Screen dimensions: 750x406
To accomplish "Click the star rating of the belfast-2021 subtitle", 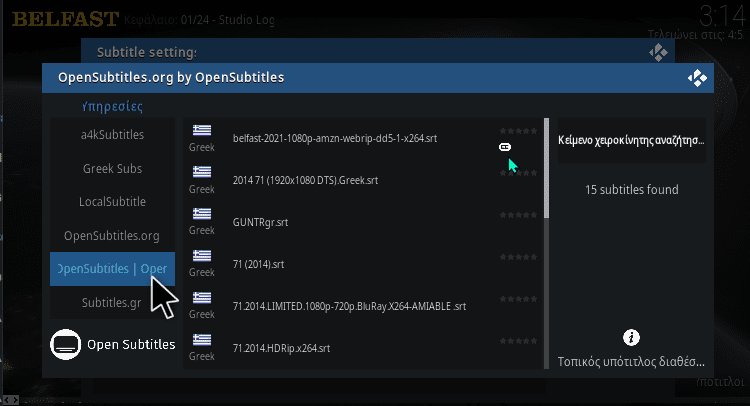I will [x=518, y=131].
